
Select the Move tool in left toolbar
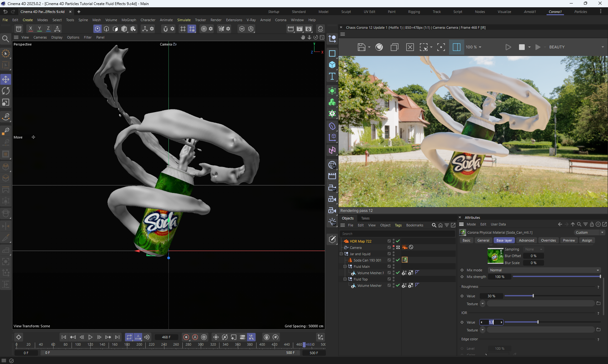tap(6, 79)
